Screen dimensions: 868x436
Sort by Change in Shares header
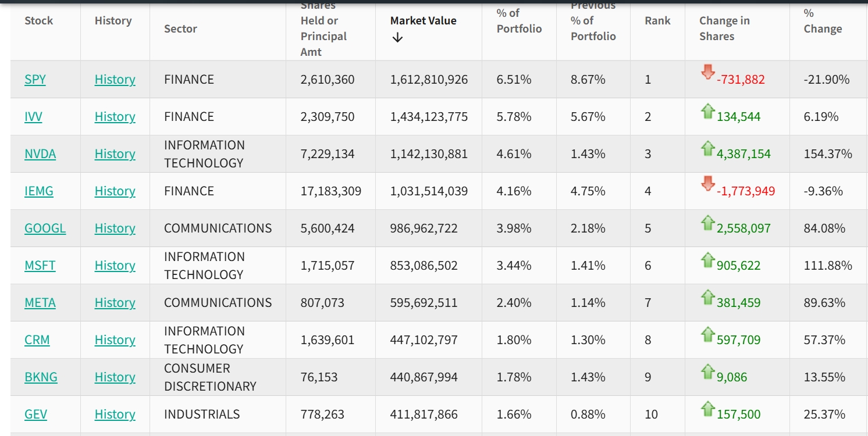724,28
